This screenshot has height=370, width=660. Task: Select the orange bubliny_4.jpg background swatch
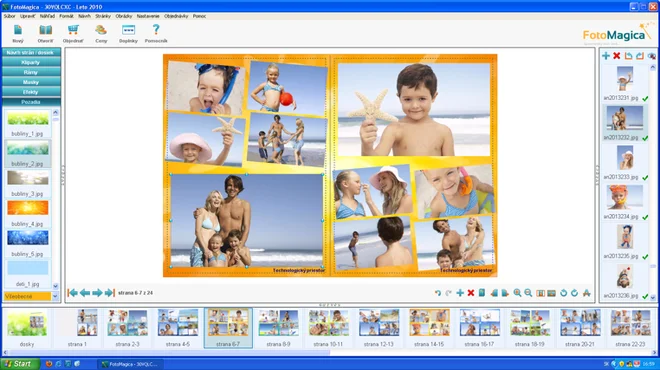coord(28,208)
